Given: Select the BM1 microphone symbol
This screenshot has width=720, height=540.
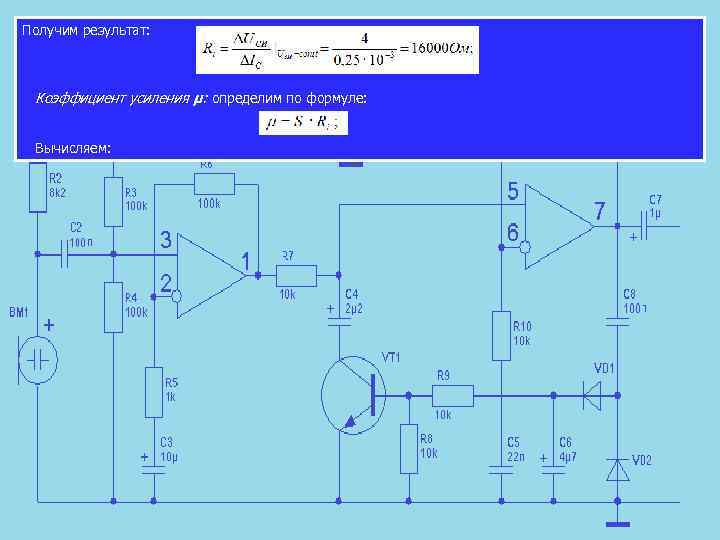Looking at the screenshot, I should point(38,360).
